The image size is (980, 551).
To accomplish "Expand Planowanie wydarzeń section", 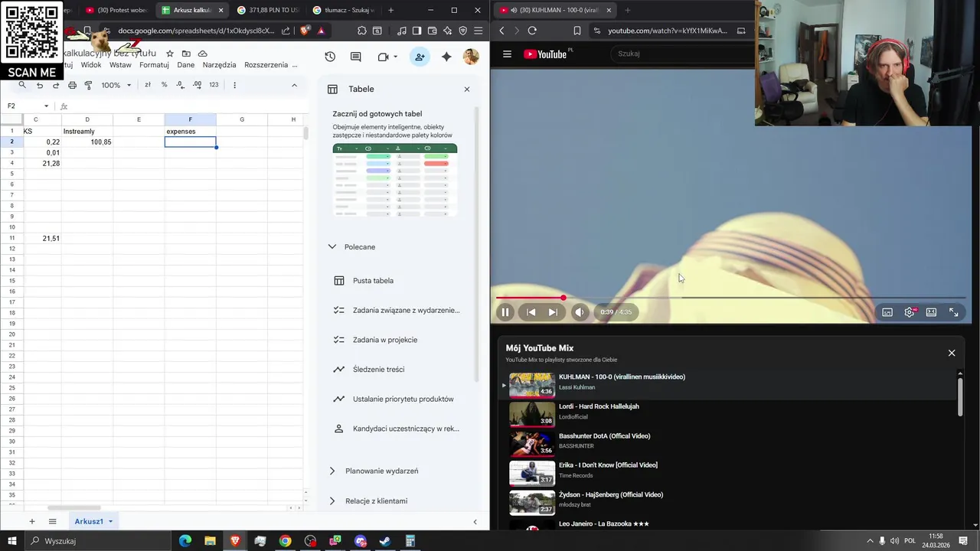I will tap(332, 471).
